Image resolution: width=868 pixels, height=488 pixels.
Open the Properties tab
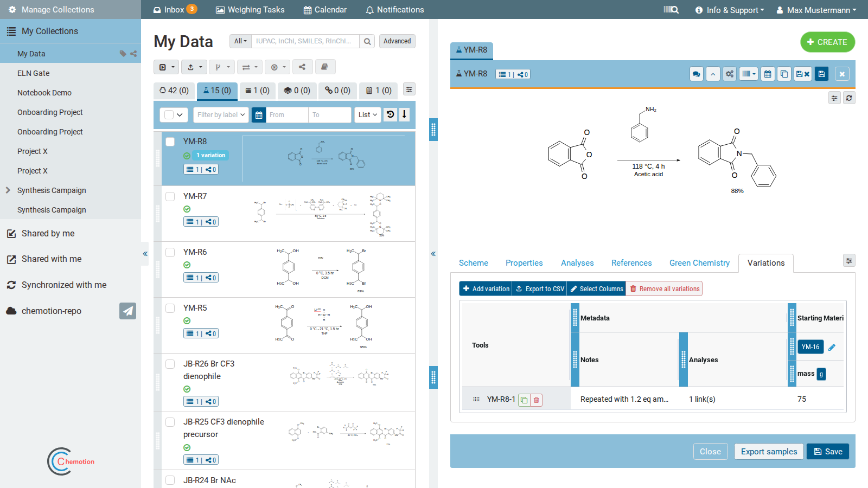click(x=524, y=263)
